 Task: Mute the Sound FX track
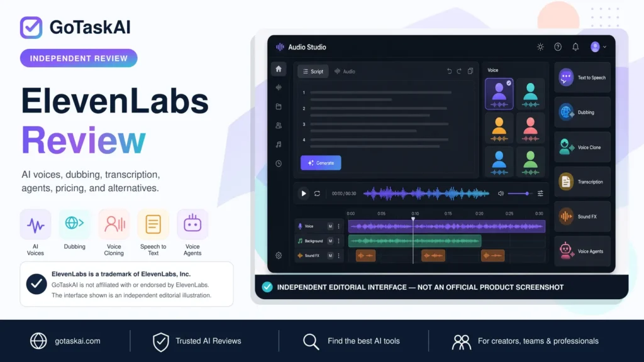[x=330, y=255]
